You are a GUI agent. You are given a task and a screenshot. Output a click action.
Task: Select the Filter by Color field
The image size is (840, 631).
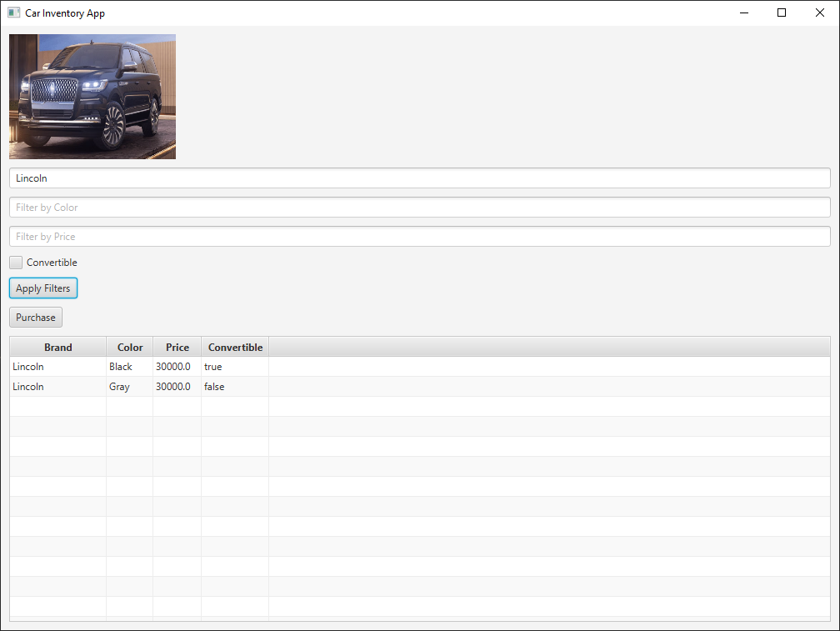pos(417,207)
